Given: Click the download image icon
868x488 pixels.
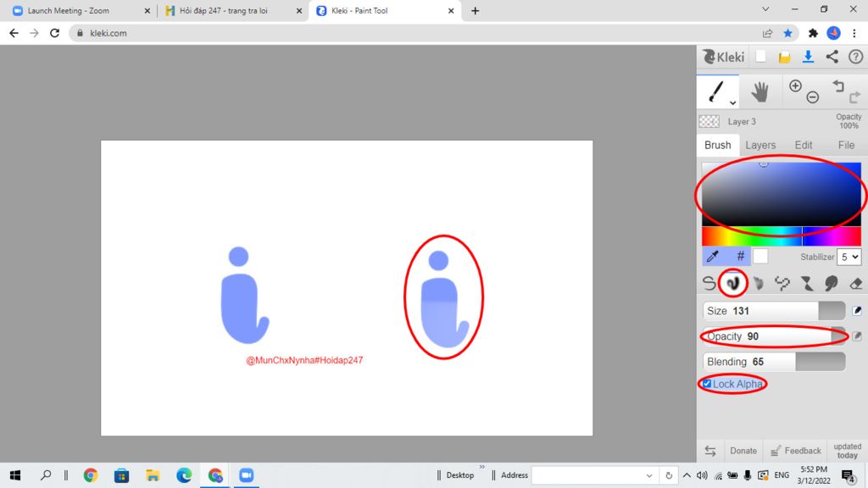Looking at the screenshot, I should [808, 57].
